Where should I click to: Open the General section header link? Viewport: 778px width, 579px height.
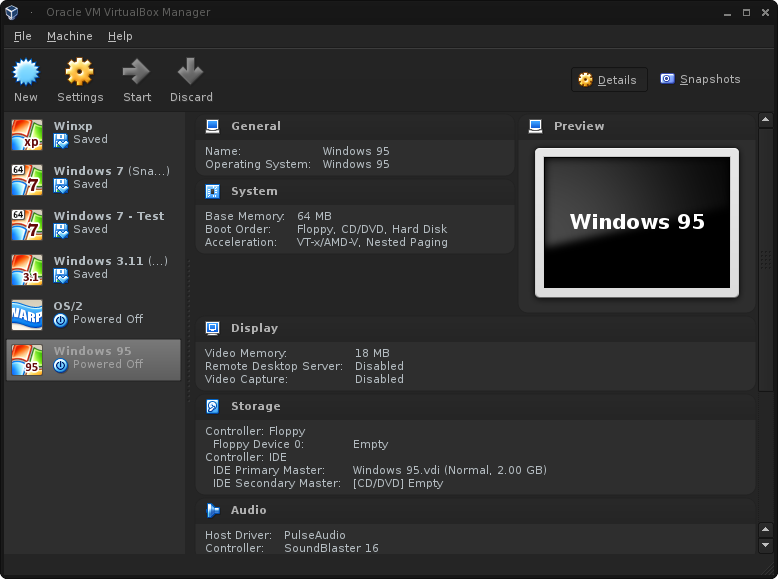[256, 126]
